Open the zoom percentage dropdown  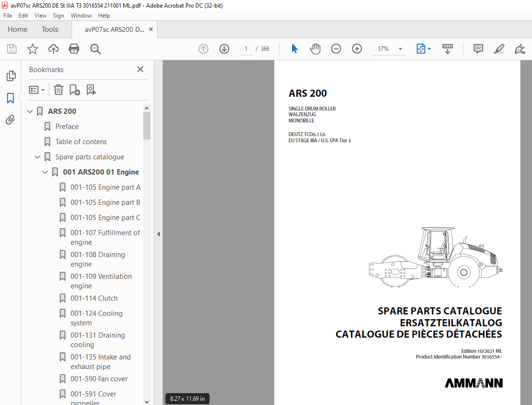point(400,49)
